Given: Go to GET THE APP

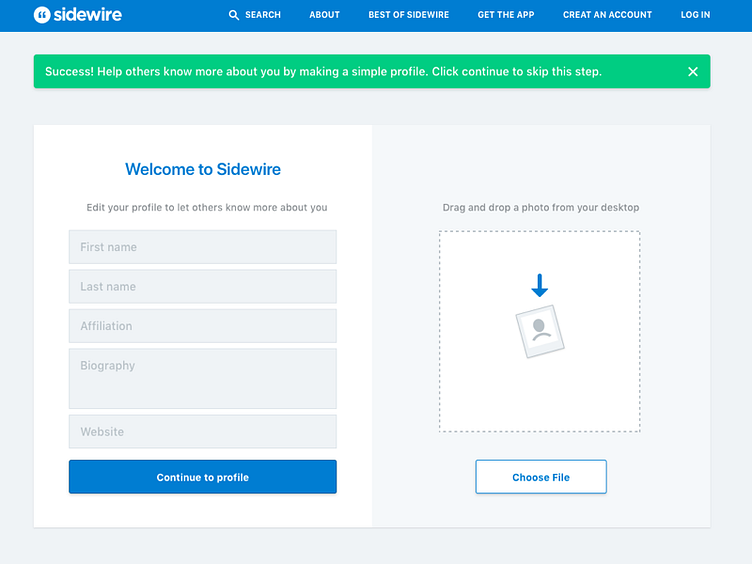Looking at the screenshot, I should pyautogui.click(x=505, y=15).
